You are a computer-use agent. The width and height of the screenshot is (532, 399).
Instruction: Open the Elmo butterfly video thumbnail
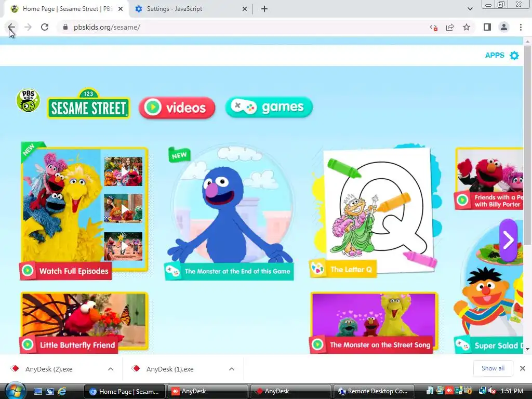pyautogui.click(x=84, y=315)
